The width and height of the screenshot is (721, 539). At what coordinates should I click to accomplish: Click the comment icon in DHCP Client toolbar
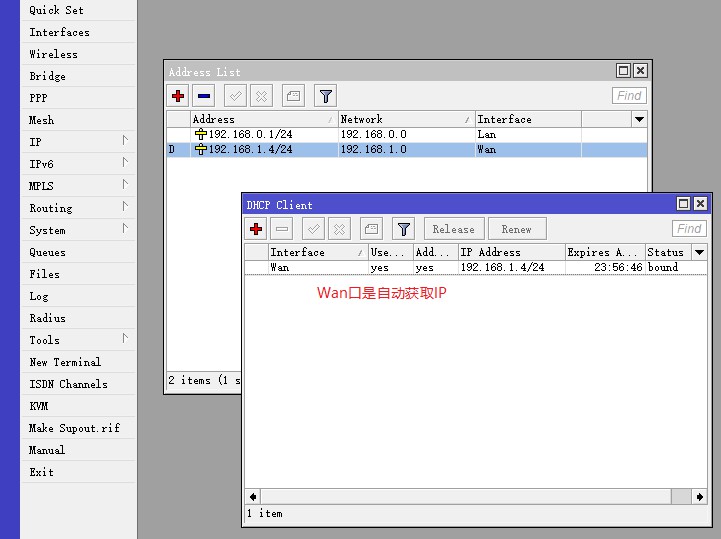(371, 229)
